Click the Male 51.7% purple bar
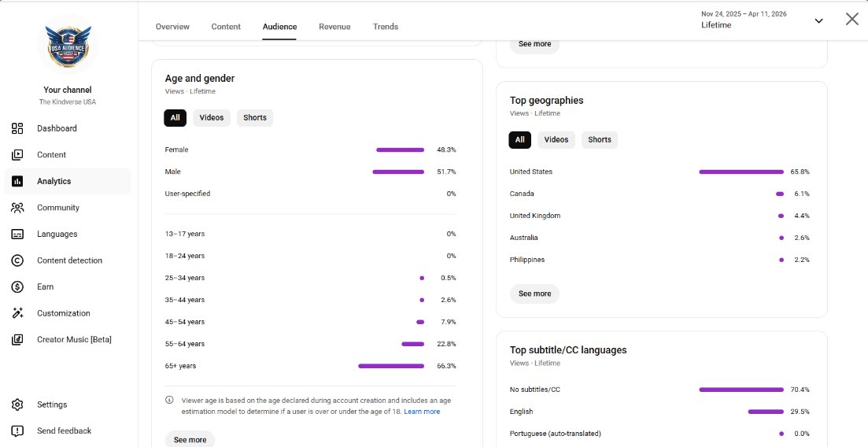868x447 pixels. pyautogui.click(x=398, y=172)
